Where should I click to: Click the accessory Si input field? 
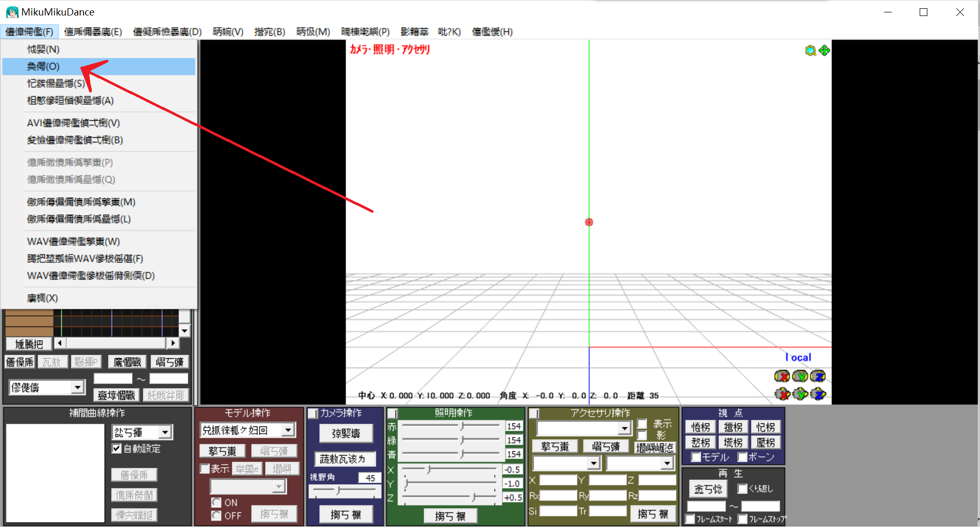(558, 511)
